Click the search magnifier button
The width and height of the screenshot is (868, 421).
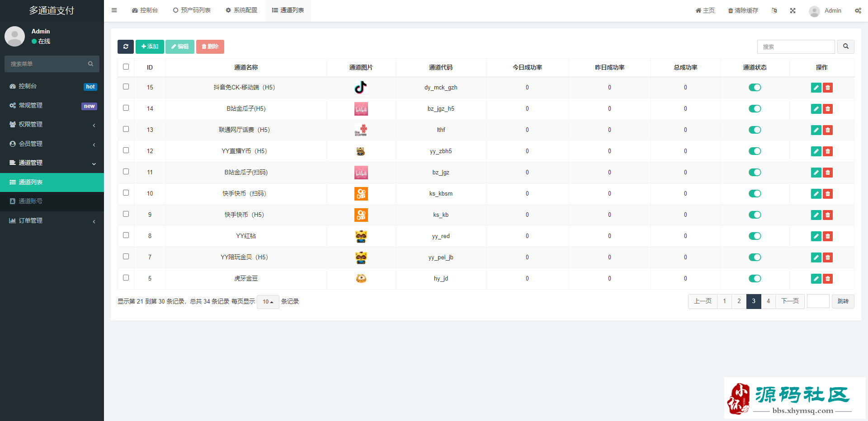click(845, 47)
